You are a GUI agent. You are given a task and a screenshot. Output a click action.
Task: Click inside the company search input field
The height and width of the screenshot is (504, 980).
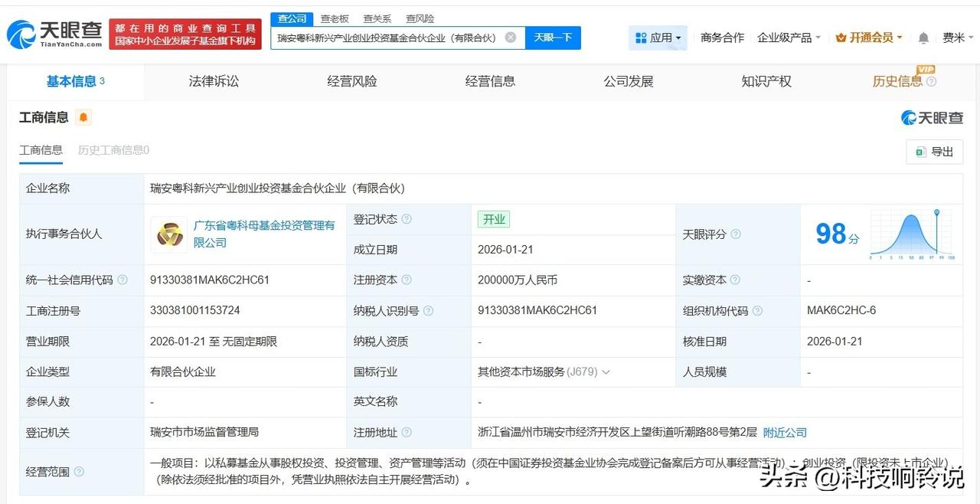point(390,37)
